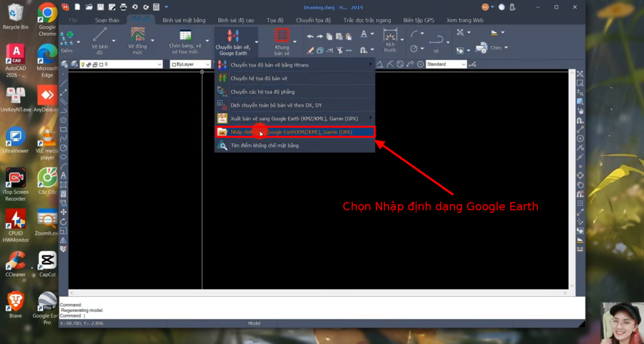Screen dimensions: 644x344
Task: Select the line tool in left toolbar
Action: 64,84
